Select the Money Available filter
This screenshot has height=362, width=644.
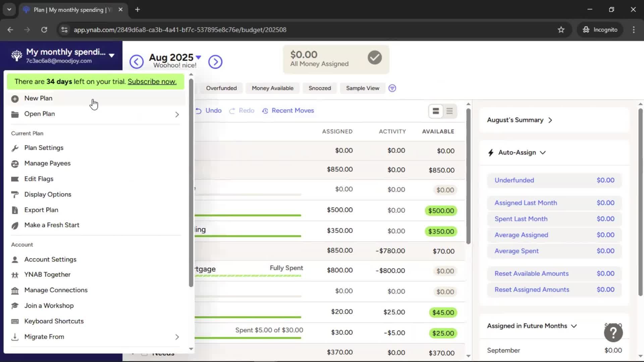(x=272, y=88)
